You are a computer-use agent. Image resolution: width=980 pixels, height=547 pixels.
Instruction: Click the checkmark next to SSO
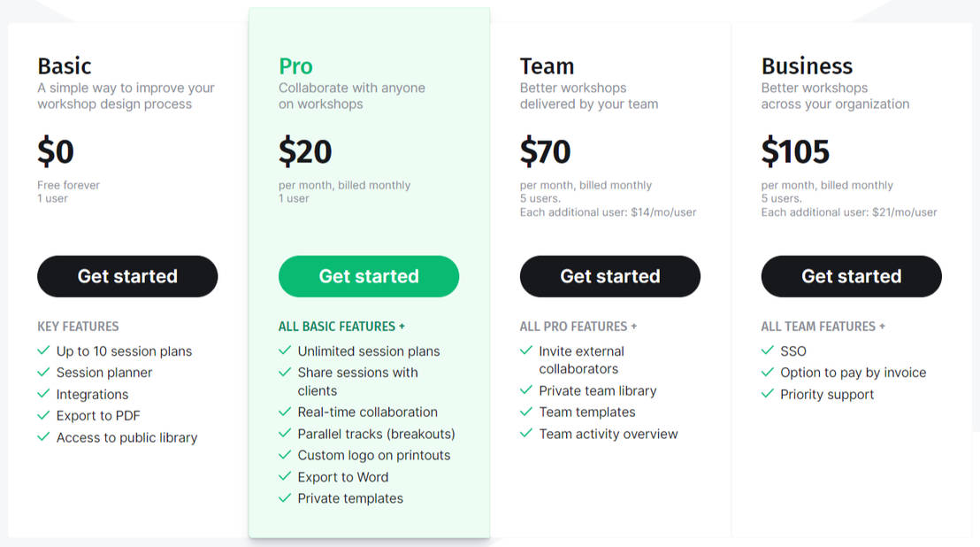pos(768,351)
